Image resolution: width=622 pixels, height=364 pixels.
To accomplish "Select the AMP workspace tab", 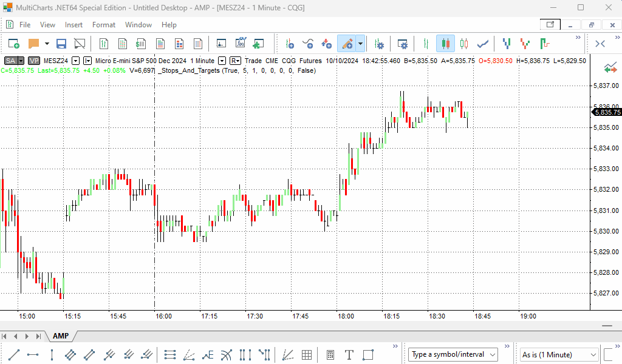I will (61, 336).
